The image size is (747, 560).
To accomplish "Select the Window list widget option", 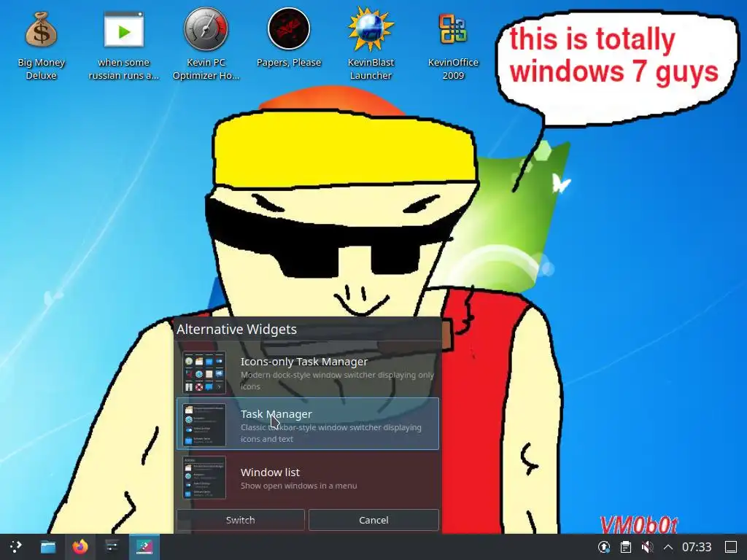I will click(x=307, y=478).
